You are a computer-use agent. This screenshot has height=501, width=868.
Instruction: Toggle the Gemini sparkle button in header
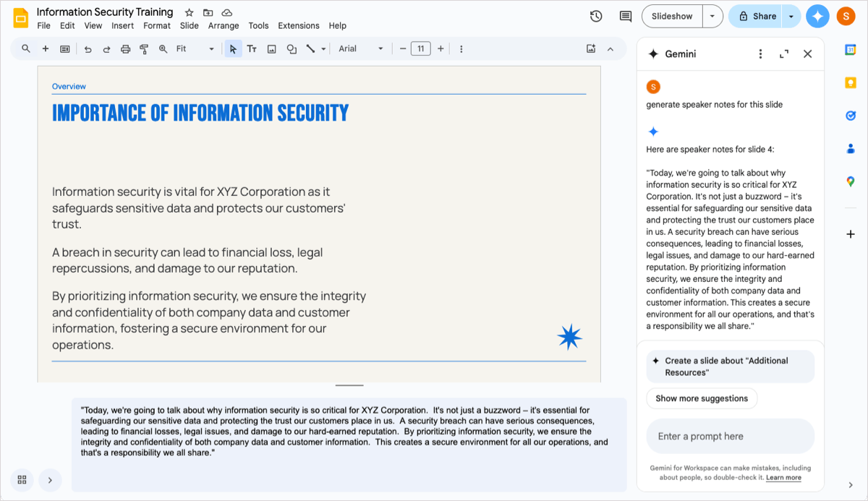click(818, 16)
